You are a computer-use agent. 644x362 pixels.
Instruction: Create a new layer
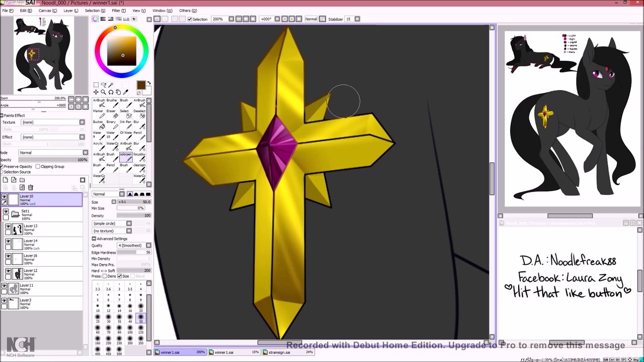tap(5, 179)
